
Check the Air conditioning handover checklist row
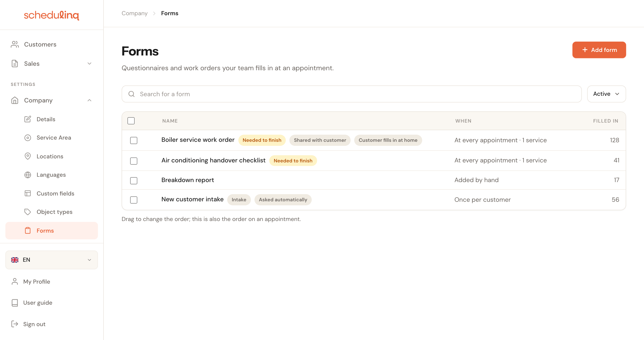pyautogui.click(x=134, y=161)
